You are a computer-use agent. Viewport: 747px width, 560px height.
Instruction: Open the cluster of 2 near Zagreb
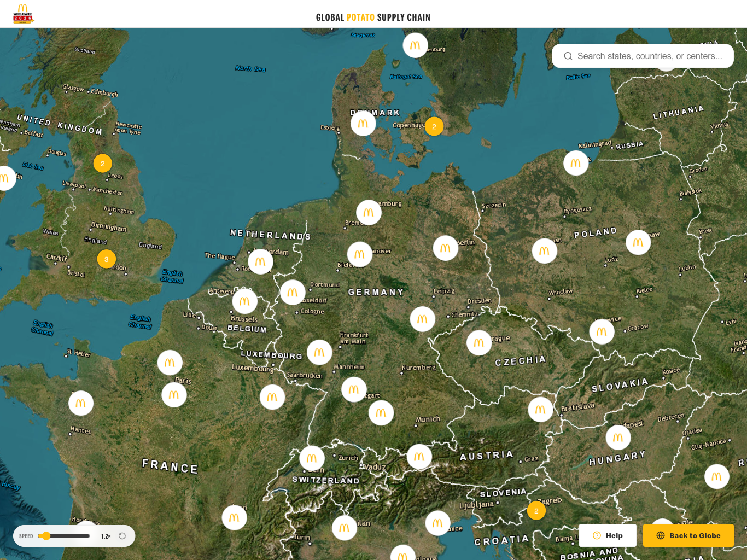coord(536,511)
